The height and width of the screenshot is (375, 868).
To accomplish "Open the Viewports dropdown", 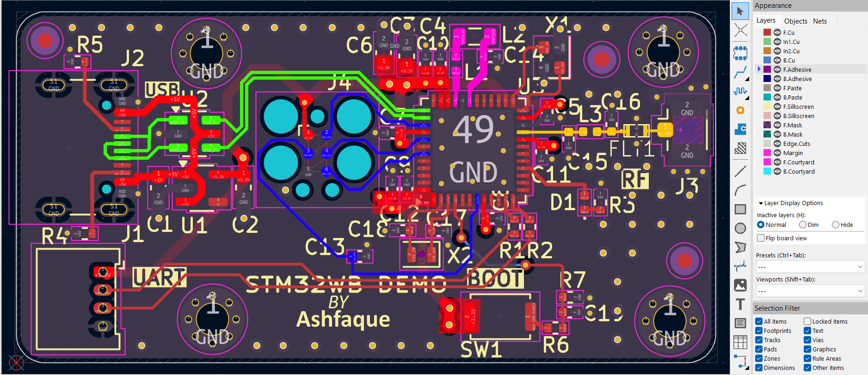I will pyautogui.click(x=810, y=291).
